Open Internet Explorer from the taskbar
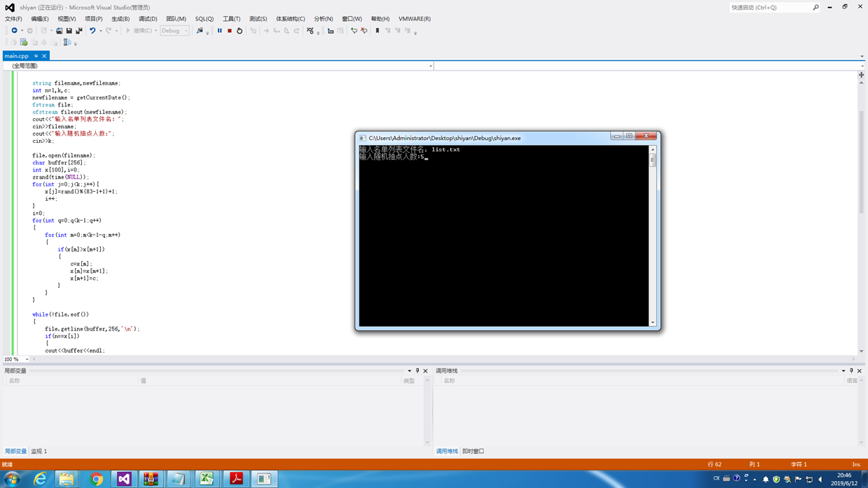 40,479
